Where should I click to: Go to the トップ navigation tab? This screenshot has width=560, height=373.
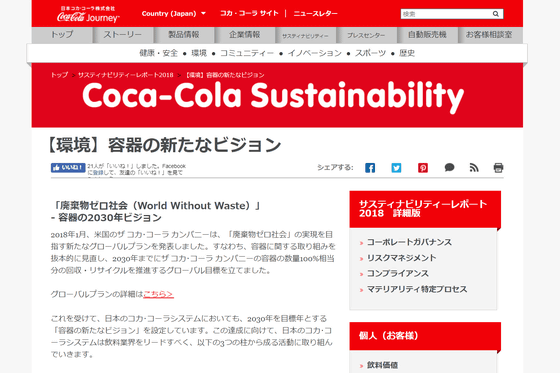(x=62, y=35)
